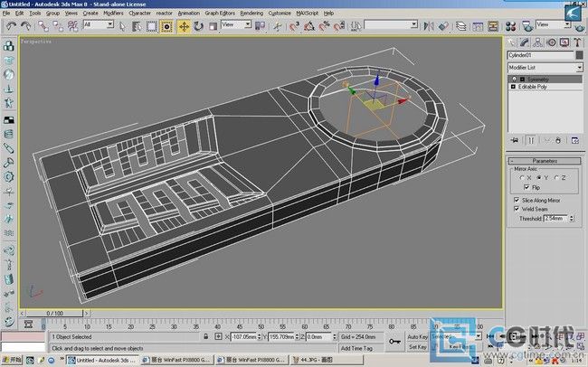588x367 pixels.
Task: Open Select by Name dialog icon
Action: [x=137, y=26]
